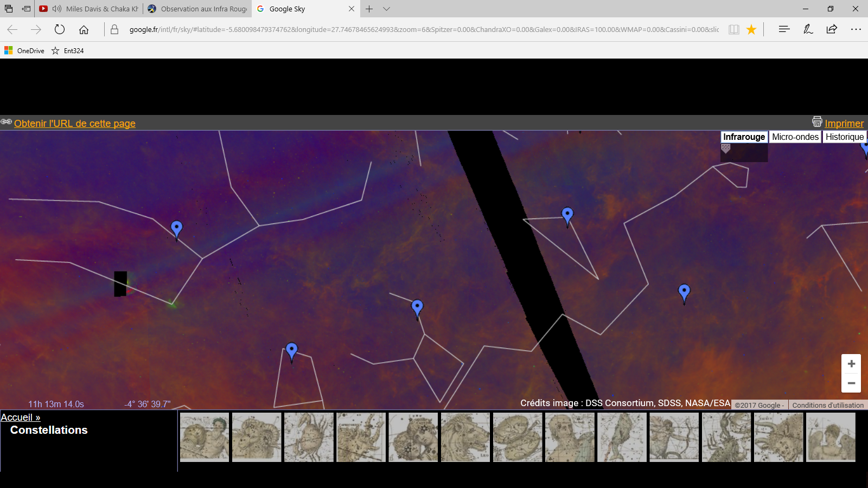868x488 pixels.
Task: Switch to the Micro-ondes view
Action: 795,137
